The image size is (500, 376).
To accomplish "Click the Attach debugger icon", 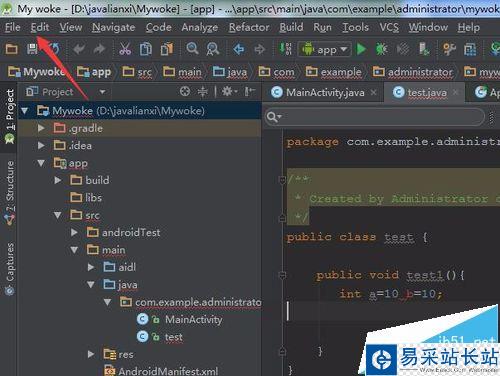I will pos(424,49).
